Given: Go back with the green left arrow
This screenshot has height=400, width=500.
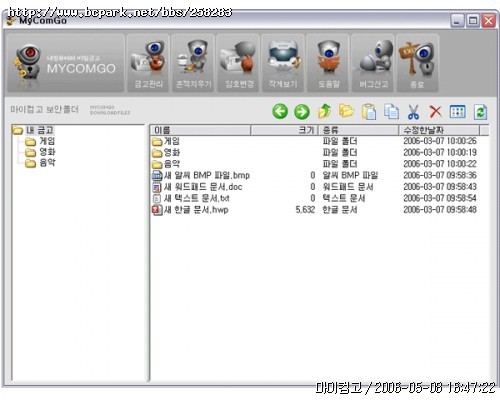Looking at the screenshot, I should [280, 111].
